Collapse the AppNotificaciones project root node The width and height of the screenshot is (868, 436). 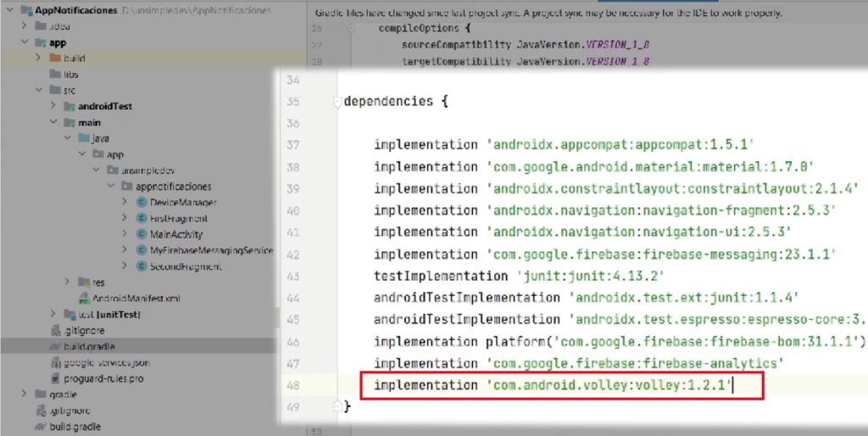(9, 10)
